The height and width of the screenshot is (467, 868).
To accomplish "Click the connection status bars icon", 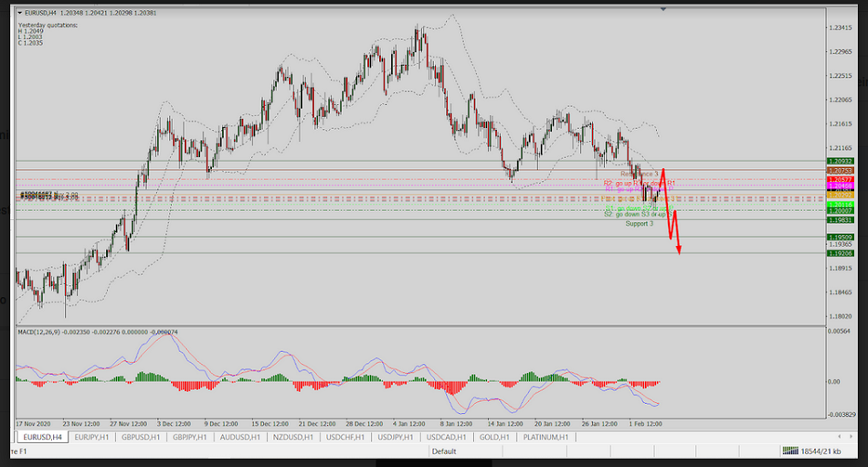I will click(787, 451).
